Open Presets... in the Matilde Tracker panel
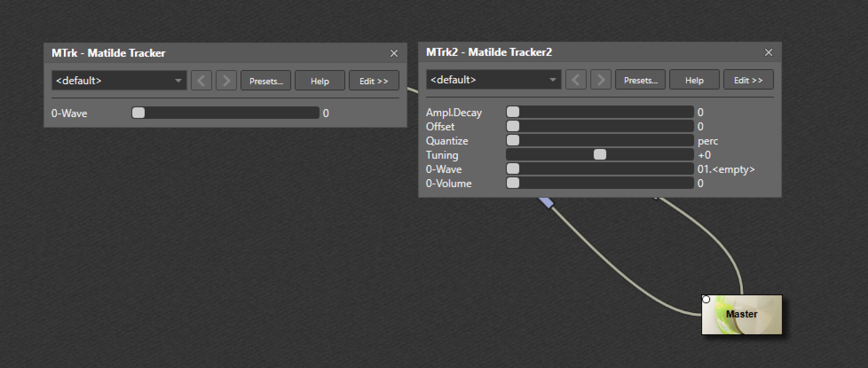This screenshot has width=868, height=368. pyautogui.click(x=265, y=81)
